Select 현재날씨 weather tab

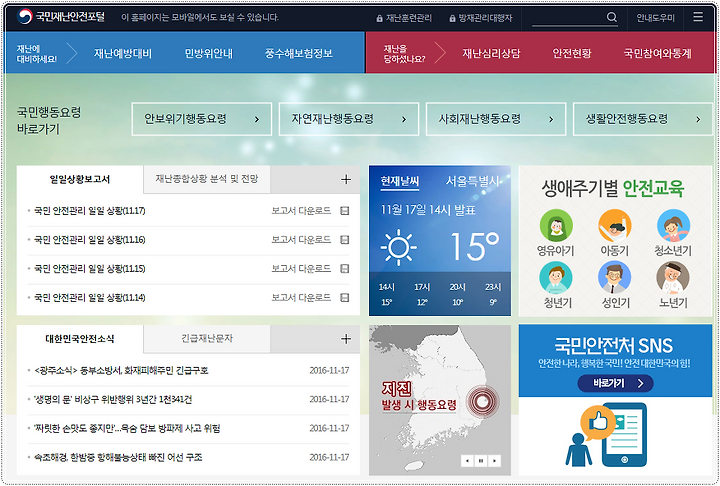(399, 181)
